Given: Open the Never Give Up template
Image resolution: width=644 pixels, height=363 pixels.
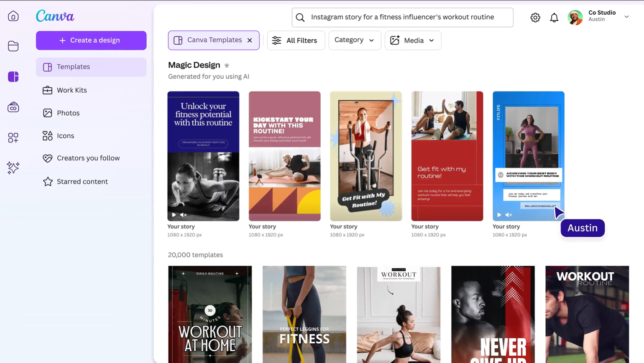Looking at the screenshot, I should [493, 315].
